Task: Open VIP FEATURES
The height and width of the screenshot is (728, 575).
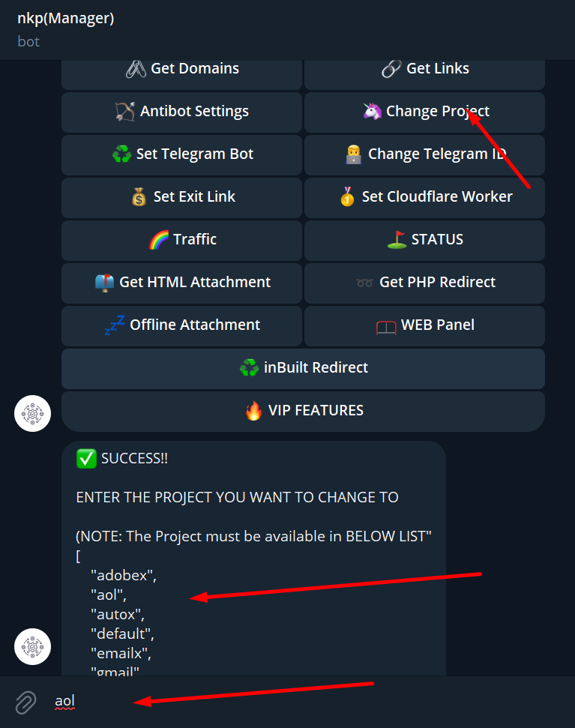Action: [303, 411]
